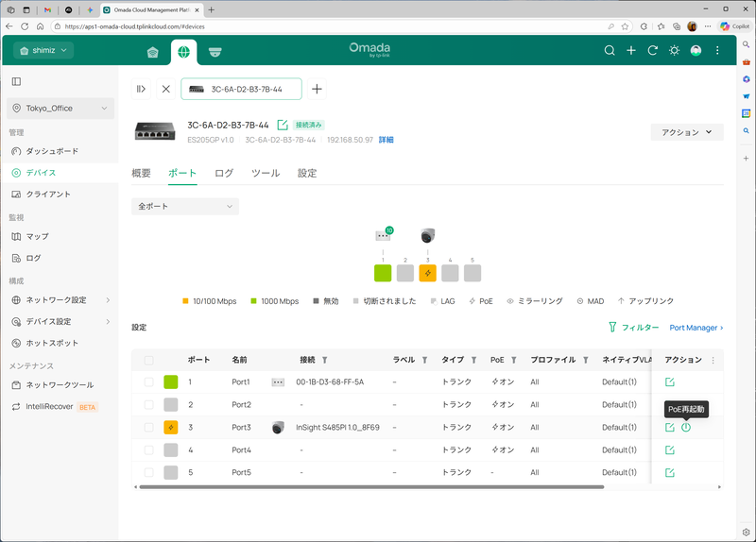Edit Port4 settings icon

click(670, 450)
